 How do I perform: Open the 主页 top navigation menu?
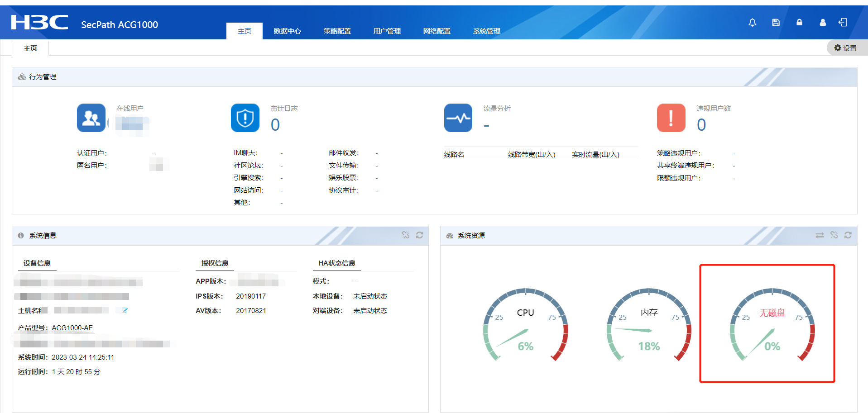[x=245, y=31]
